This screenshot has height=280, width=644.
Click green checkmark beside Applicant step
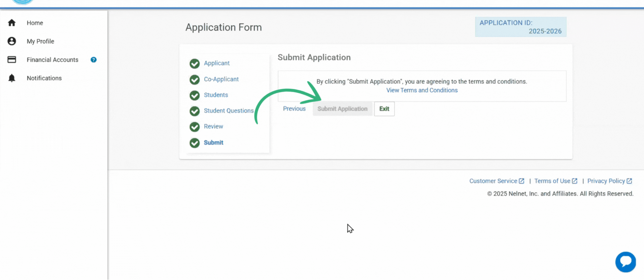pyautogui.click(x=194, y=63)
